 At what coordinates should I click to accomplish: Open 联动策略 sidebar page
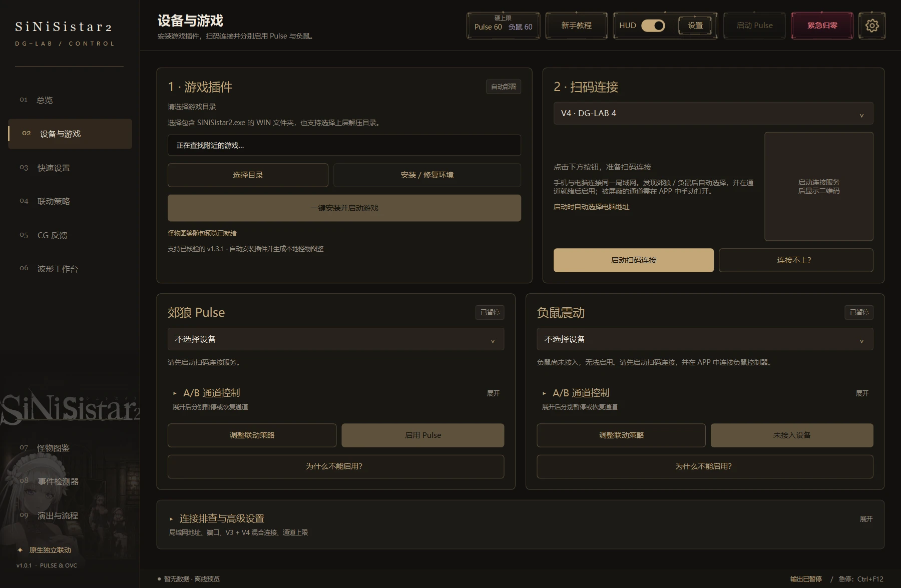tap(70, 201)
